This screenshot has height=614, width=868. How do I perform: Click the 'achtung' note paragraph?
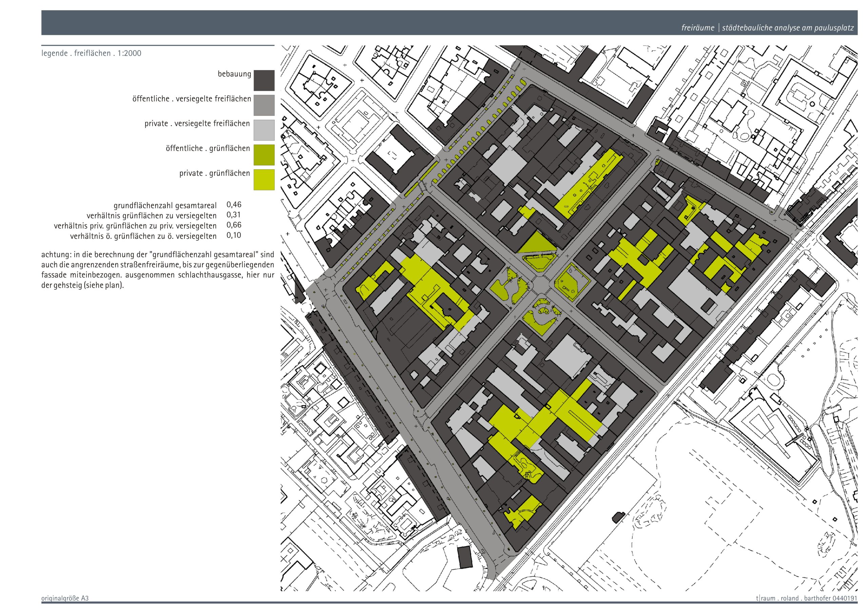(x=158, y=270)
